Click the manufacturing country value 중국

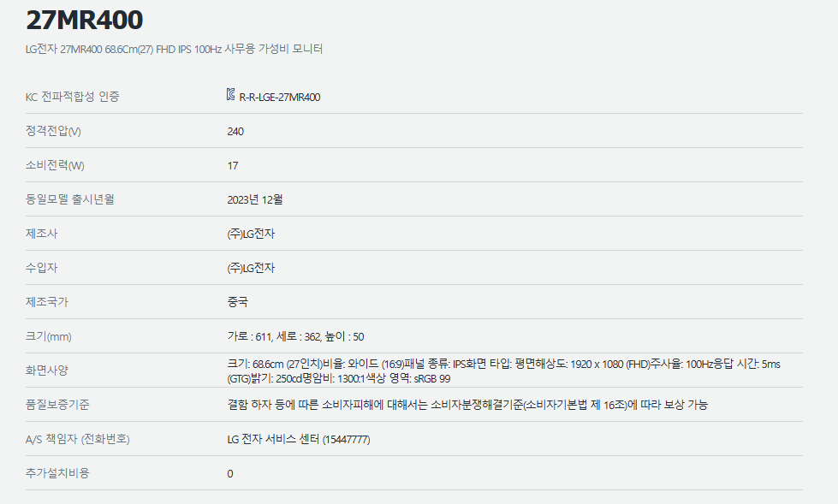click(x=238, y=302)
